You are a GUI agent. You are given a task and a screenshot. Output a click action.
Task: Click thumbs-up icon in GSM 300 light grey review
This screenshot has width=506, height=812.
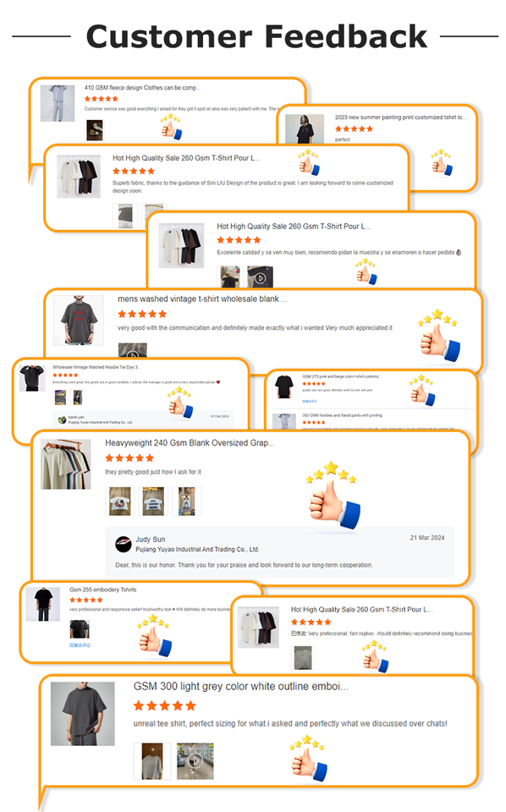[x=309, y=760]
